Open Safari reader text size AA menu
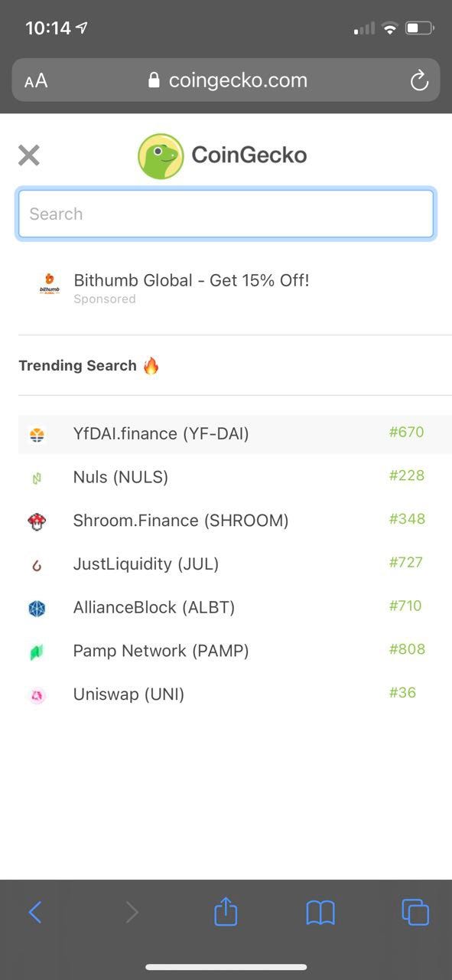This screenshot has width=452, height=980. coord(36,80)
